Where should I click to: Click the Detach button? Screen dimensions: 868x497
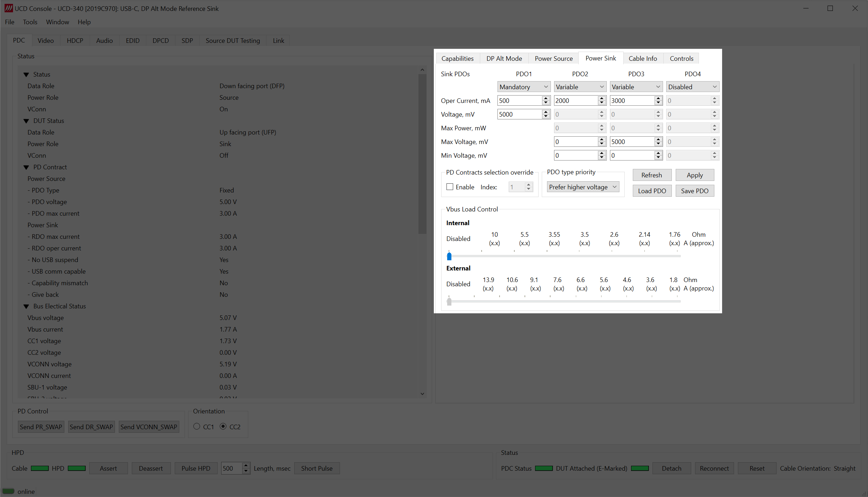click(x=671, y=468)
